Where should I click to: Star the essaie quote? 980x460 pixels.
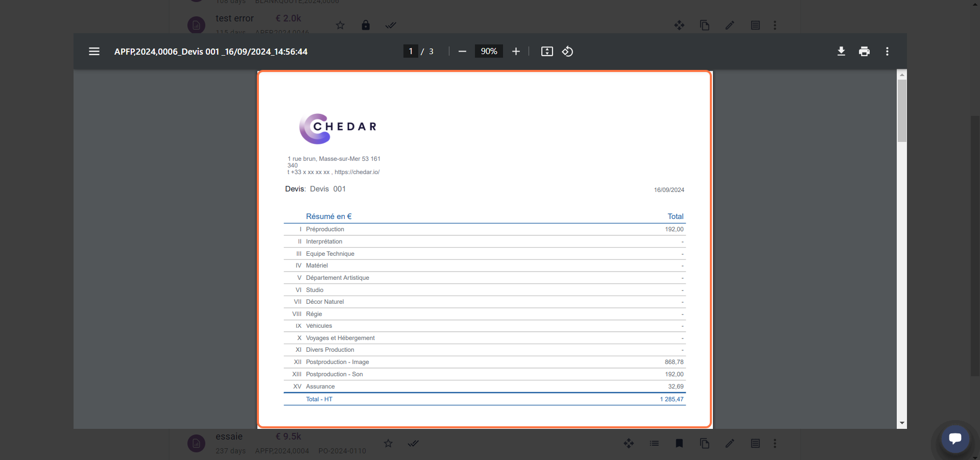click(x=388, y=443)
